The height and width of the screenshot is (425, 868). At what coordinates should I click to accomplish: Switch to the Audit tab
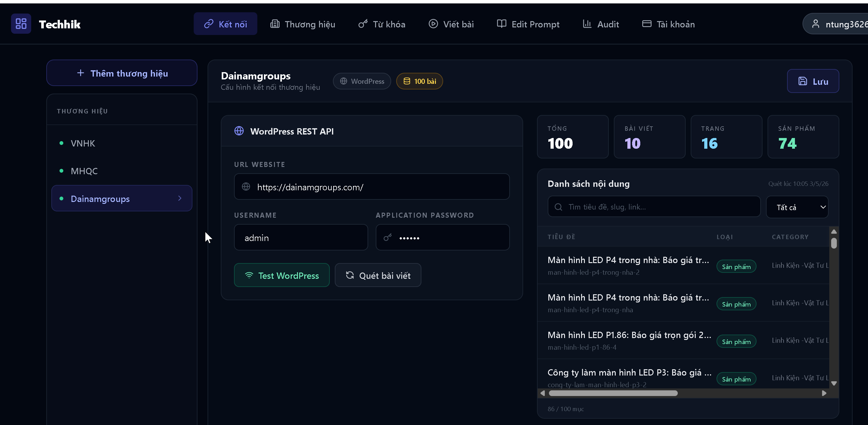tap(601, 24)
